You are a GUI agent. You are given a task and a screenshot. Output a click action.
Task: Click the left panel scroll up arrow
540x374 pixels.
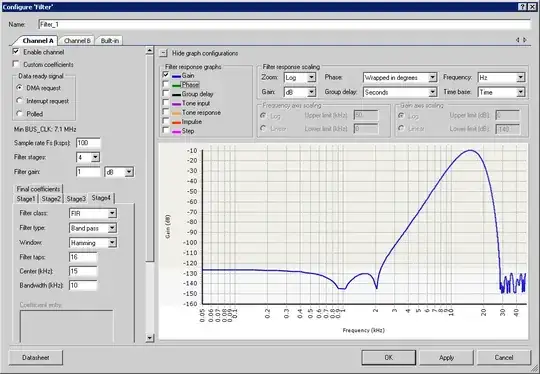point(149,51)
